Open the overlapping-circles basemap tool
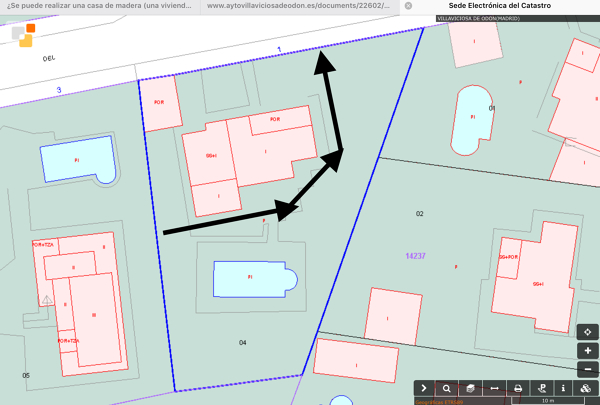 pyautogui.click(x=587, y=388)
